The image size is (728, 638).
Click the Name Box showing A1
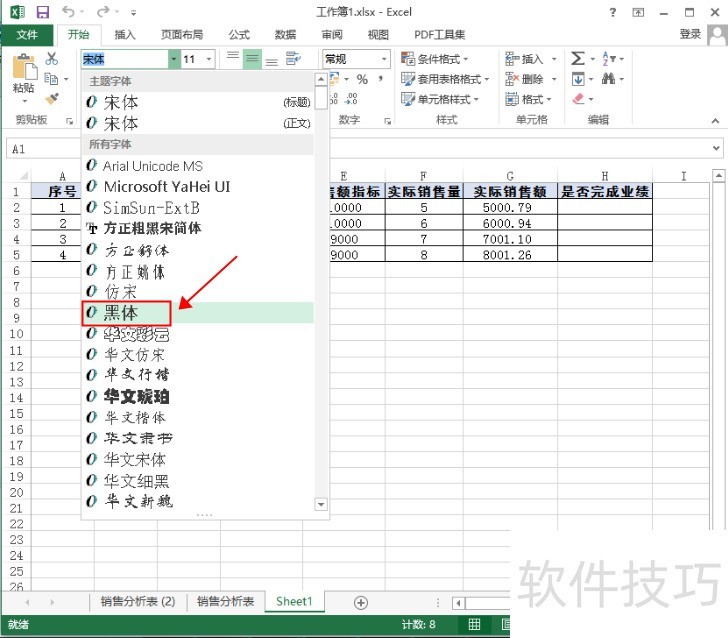[43, 149]
